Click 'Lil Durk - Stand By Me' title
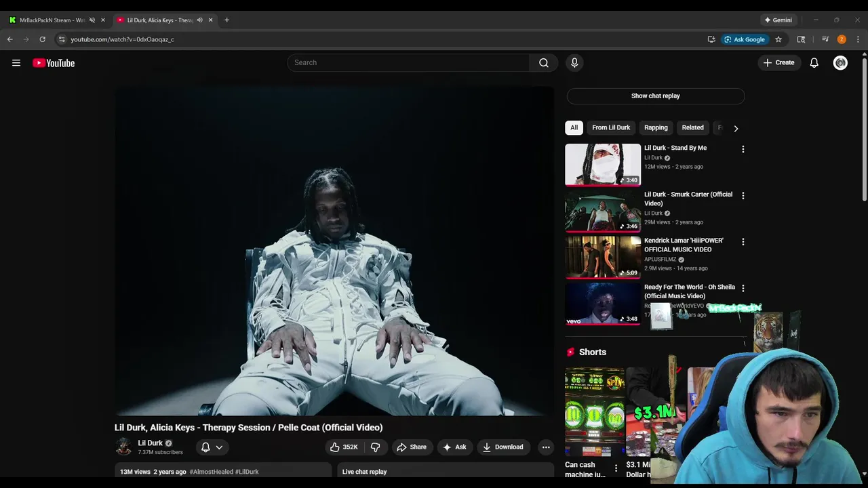Screen dimensions: 868x488 pyautogui.click(x=675, y=148)
